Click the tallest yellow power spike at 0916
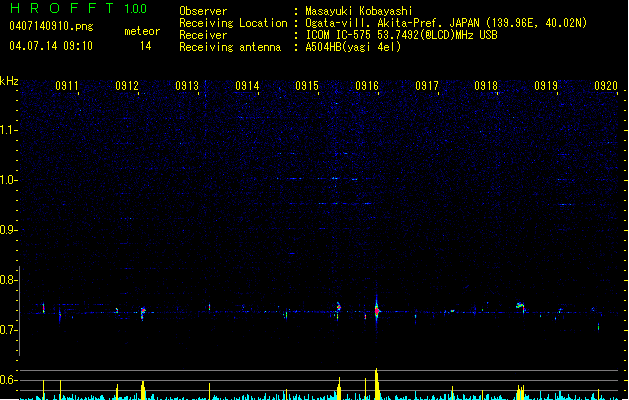 click(377, 384)
